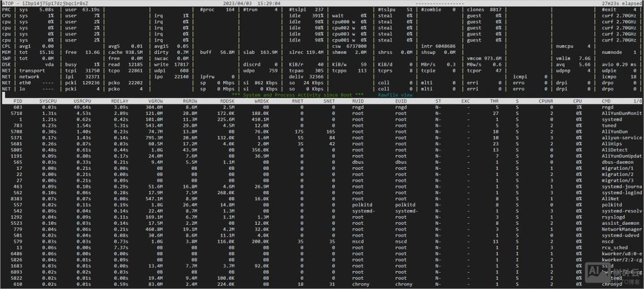644x289 pixels.
Task: Select the AliYunDunMonit process name
Action: (621, 114)
